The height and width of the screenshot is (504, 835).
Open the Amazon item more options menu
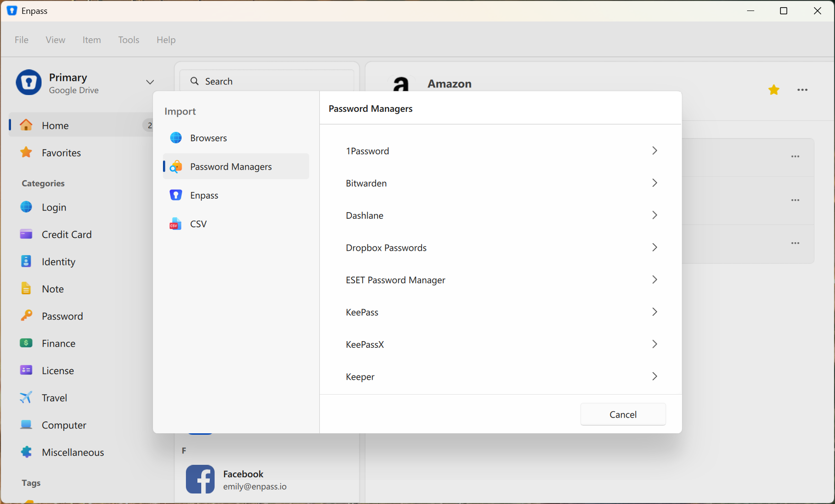[x=802, y=90]
